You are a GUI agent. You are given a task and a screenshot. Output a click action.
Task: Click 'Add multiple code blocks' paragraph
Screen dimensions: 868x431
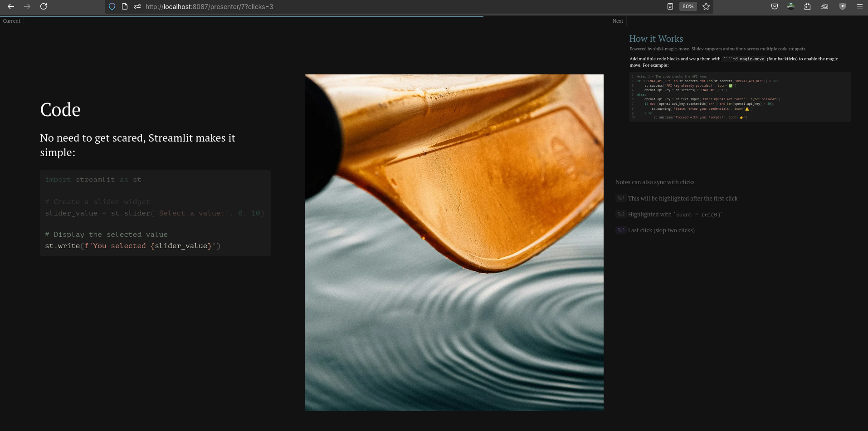tap(733, 62)
